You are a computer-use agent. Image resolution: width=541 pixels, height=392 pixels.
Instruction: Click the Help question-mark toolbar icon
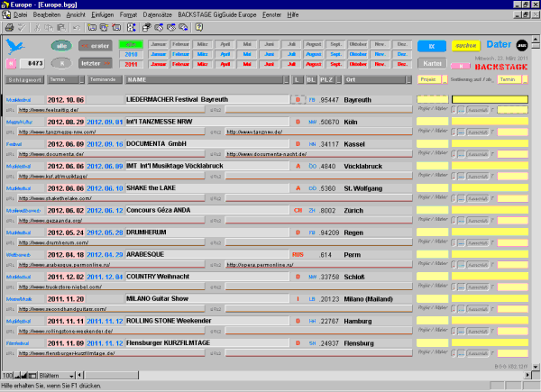[199, 27]
